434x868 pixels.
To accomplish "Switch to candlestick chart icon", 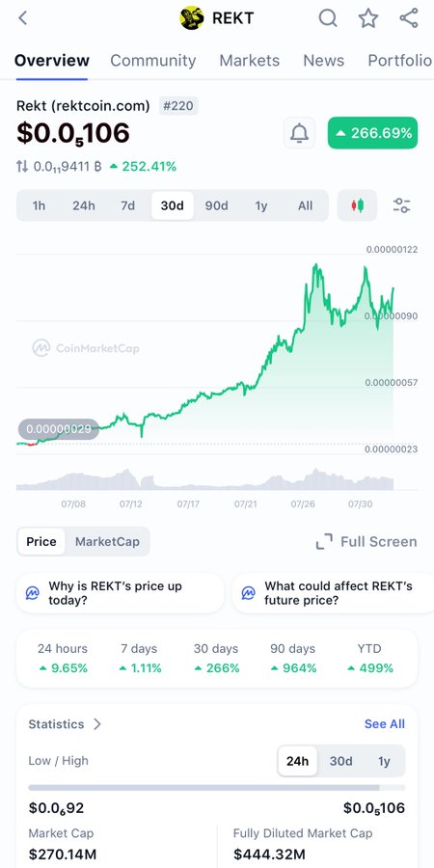I will coord(357,205).
